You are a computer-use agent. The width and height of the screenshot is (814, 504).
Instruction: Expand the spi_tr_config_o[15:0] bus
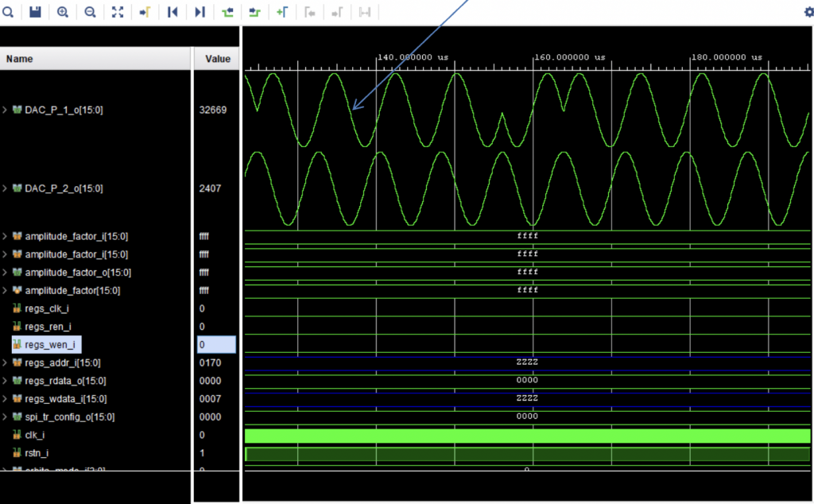(5, 417)
